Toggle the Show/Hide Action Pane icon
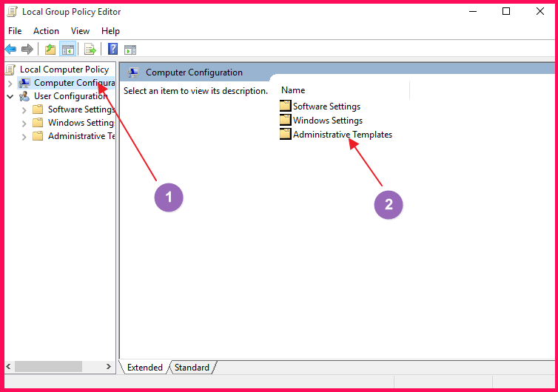558x392 pixels. [130, 50]
